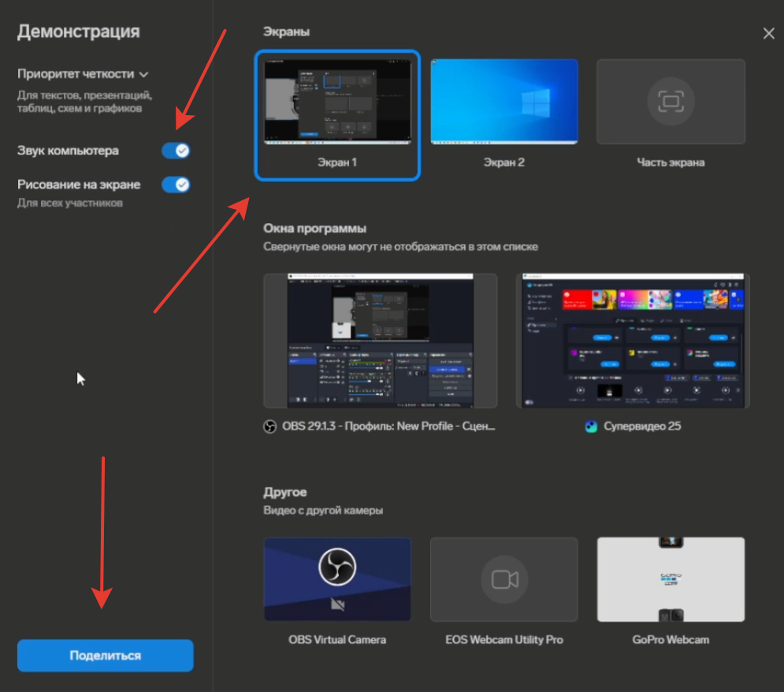784x692 pixels.
Task: Click the Windows logo in the Экран 2 preview
Action: pyautogui.click(x=534, y=102)
